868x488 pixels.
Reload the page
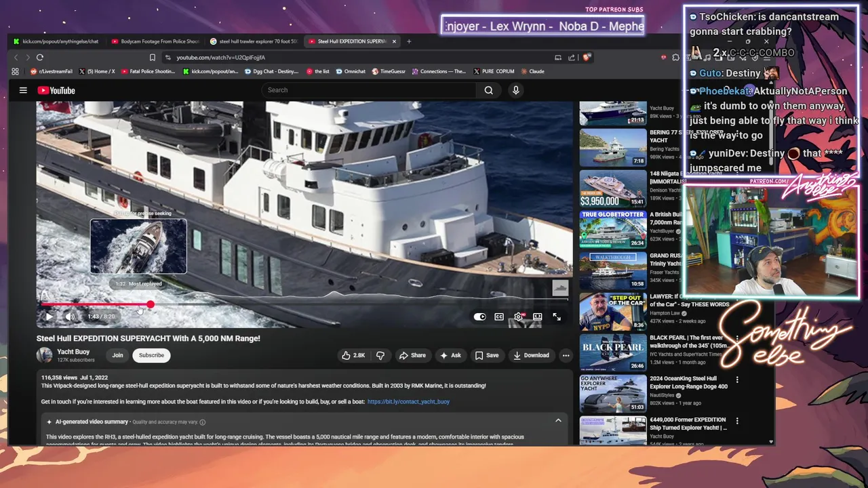point(40,58)
